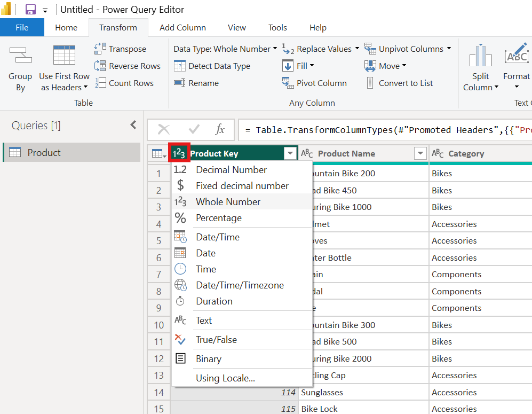This screenshot has width=532, height=414.
Task: Click the Group By icon
Action: pos(20,56)
